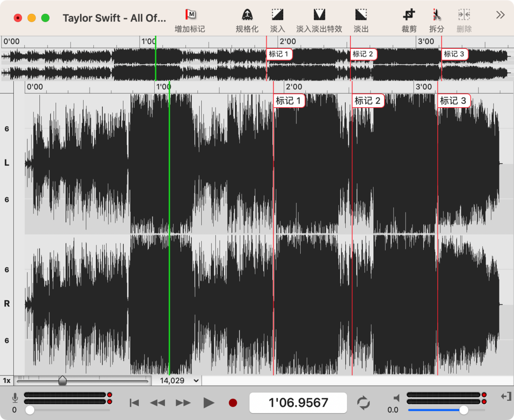Apply the Normalize (规格化) tool
The height and width of the screenshot is (420, 514).
point(247,15)
